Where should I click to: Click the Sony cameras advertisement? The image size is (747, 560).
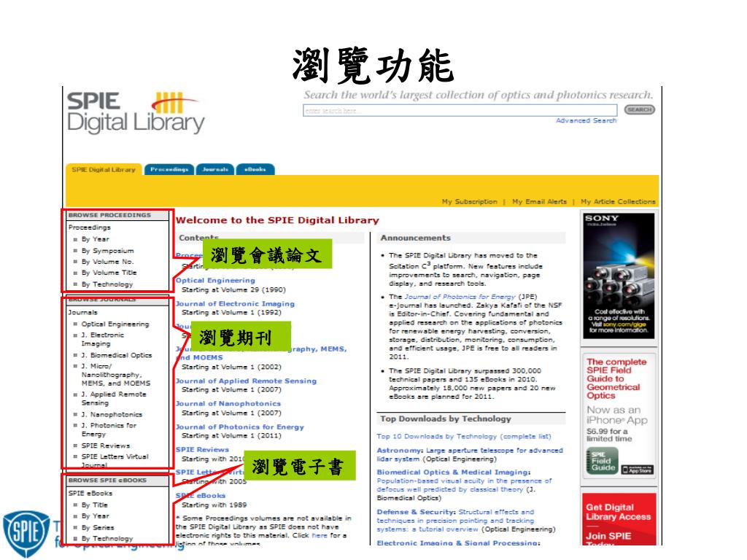pyautogui.click(x=619, y=276)
